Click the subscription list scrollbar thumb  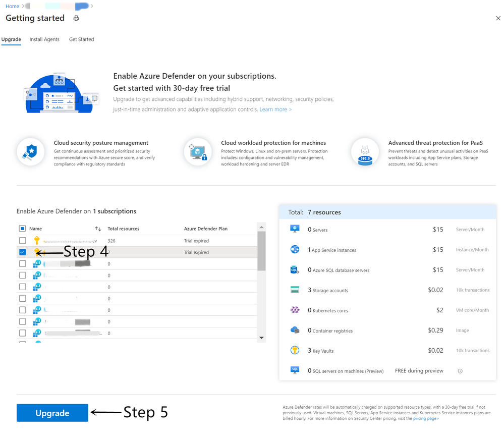(x=262, y=251)
